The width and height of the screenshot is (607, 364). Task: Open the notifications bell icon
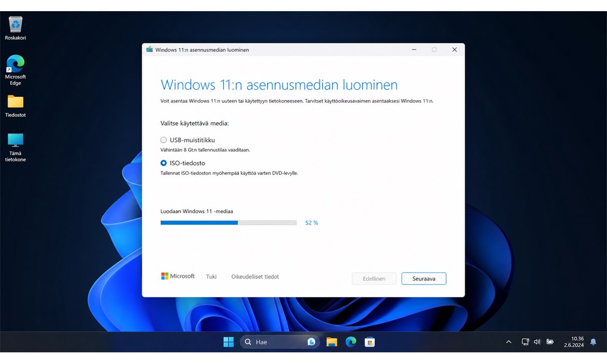(x=593, y=342)
